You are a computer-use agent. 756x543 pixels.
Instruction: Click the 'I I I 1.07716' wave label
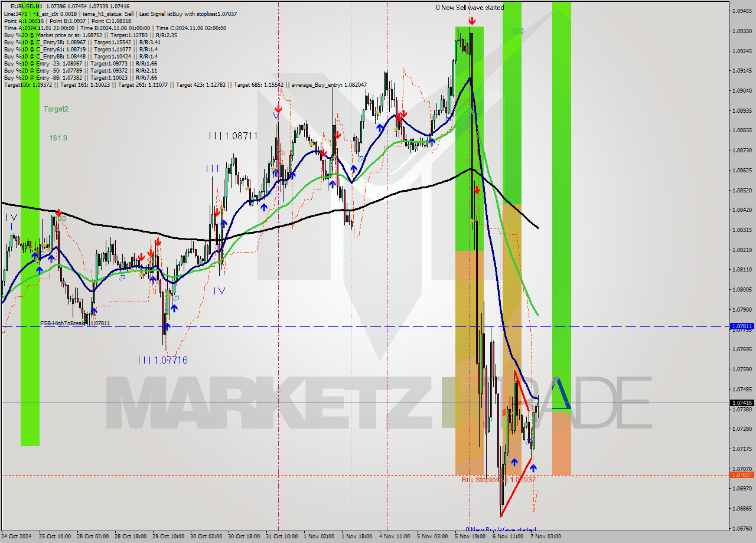[162, 360]
